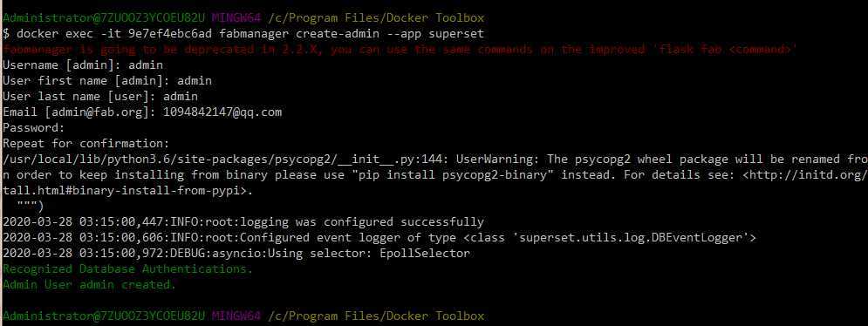Click 'Recognized Database Authentications.' message
This screenshot has width=868, height=326.
coord(128,269)
